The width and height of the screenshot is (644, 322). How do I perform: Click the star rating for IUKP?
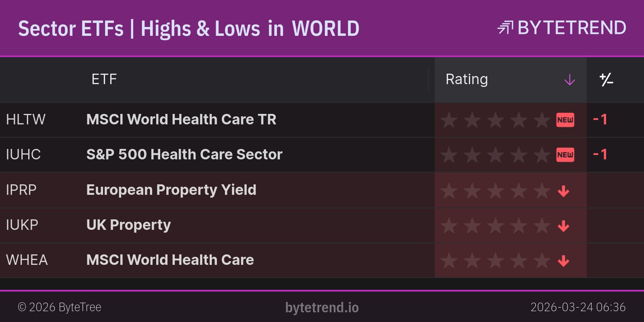tap(495, 226)
